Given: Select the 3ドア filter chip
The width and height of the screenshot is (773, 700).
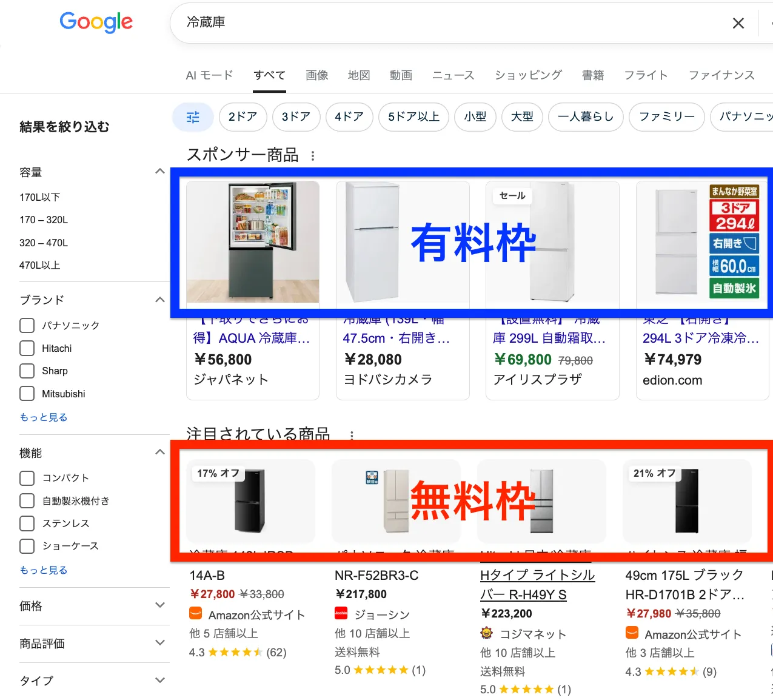Looking at the screenshot, I should 296,116.
